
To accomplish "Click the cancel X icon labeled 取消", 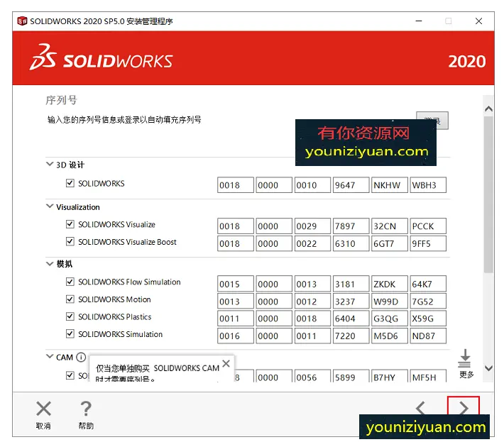I will click(x=43, y=409).
